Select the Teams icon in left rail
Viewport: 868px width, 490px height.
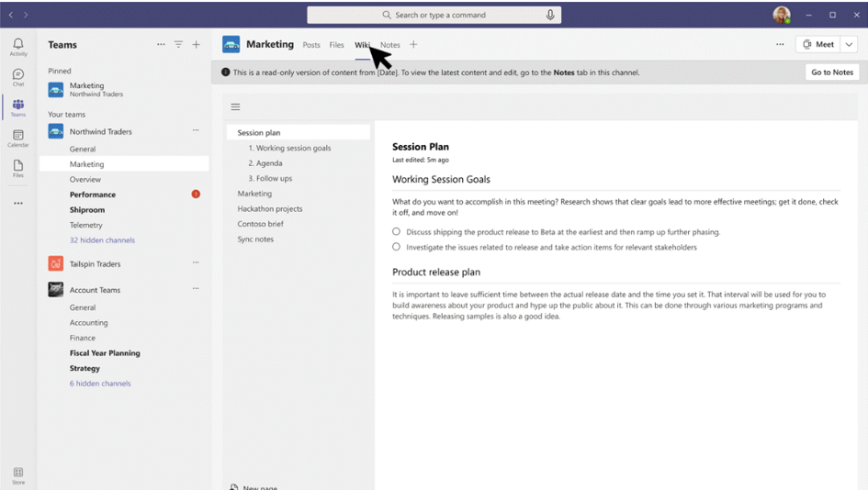(x=18, y=107)
